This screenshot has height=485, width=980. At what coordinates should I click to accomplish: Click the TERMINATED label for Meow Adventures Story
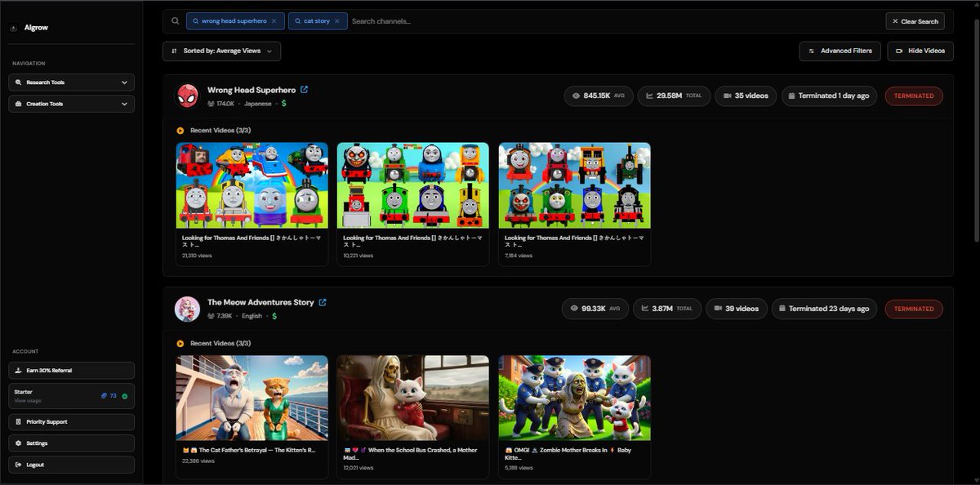[x=914, y=309]
